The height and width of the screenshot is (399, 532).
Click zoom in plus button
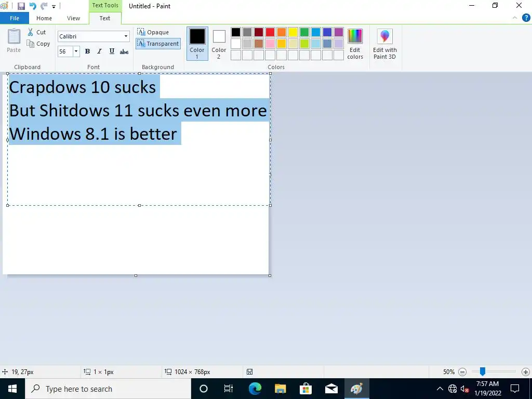click(x=526, y=372)
